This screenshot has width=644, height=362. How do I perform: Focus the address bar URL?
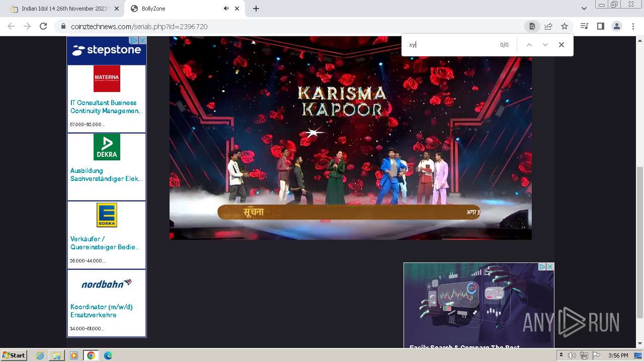pyautogui.click(x=139, y=27)
